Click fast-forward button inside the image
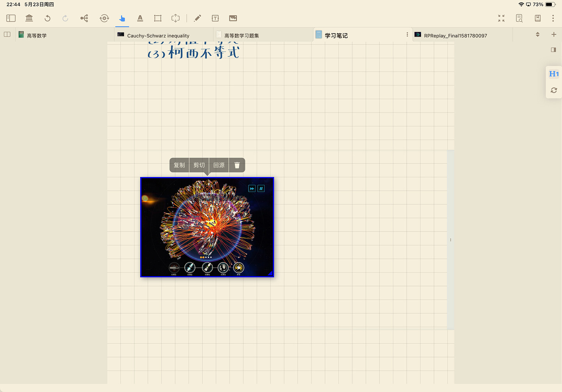The width and height of the screenshot is (562, 392). point(252,188)
